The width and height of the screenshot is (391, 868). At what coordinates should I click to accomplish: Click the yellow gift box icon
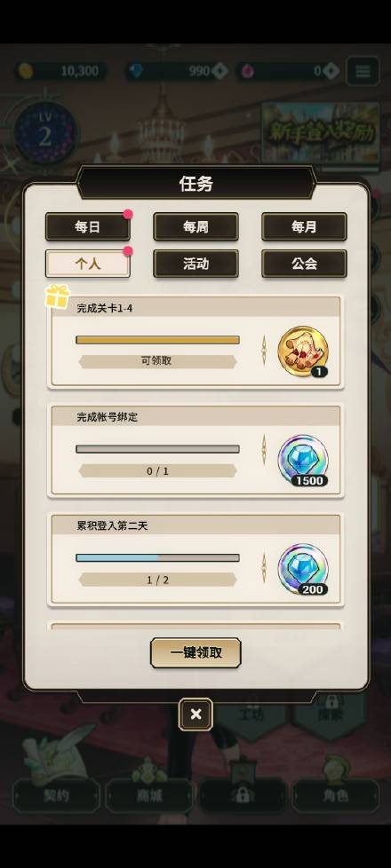point(57,296)
